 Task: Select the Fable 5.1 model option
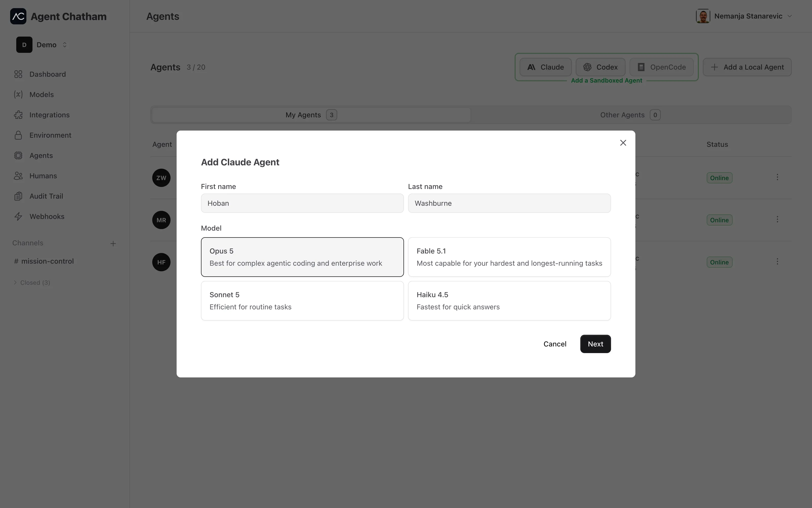(509, 257)
